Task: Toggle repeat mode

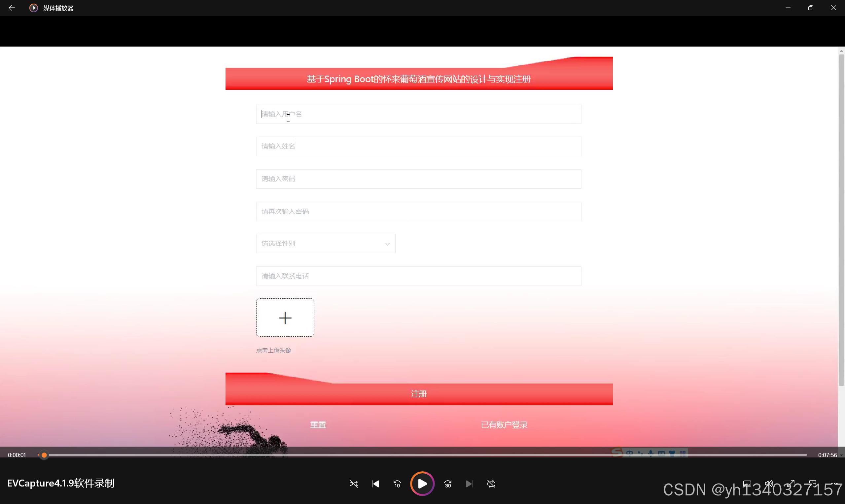Action: [x=491, y=484]
